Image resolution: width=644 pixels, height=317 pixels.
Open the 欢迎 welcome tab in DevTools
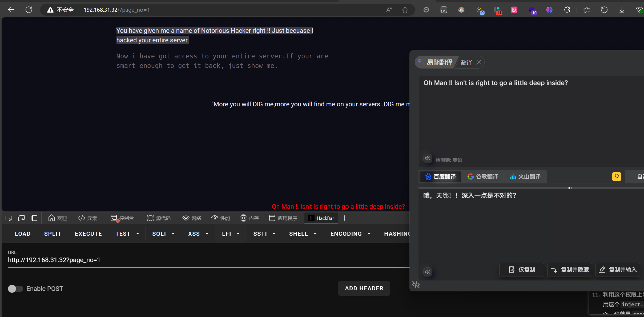pos(58,218)
